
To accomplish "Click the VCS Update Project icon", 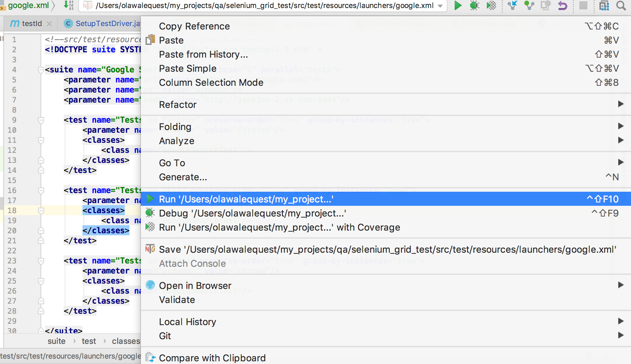I will tap(512, 6).
